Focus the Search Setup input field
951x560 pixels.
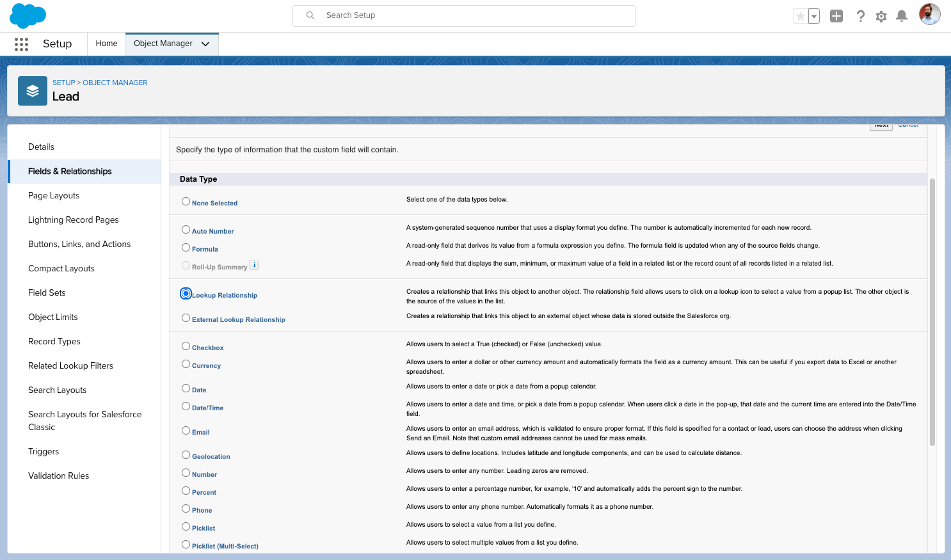tap(464, 15)
